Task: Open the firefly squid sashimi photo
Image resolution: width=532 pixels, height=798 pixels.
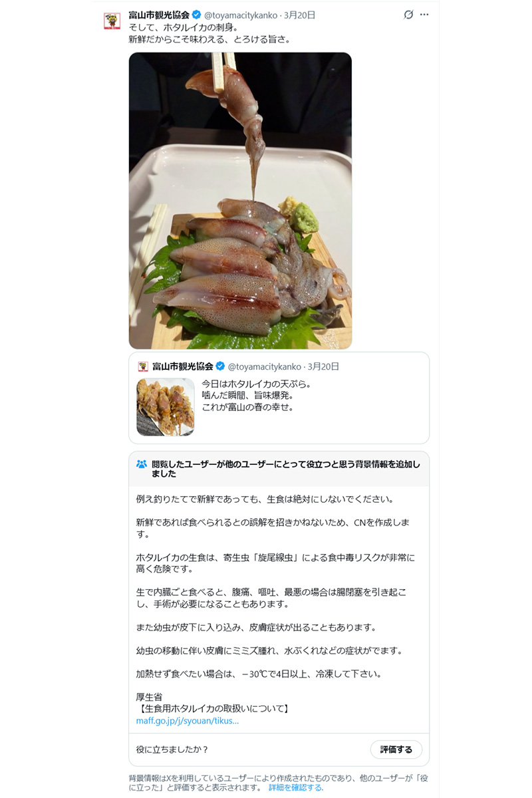Action: pyautogui.click(x=240, y=201)
